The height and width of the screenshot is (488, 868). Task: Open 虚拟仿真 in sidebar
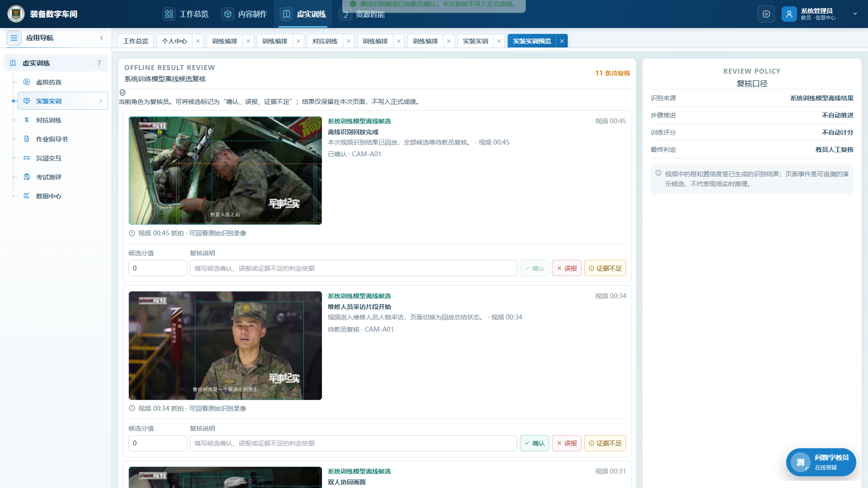click(x=62, y=82)
